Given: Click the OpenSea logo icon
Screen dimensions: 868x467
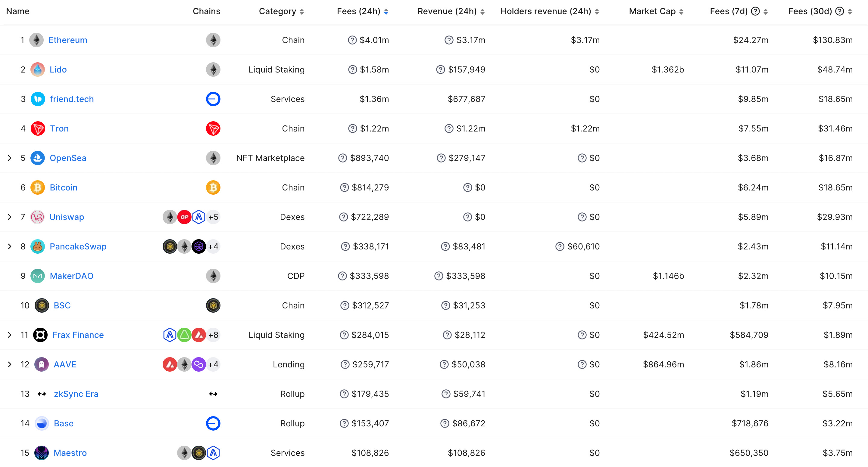Looking at the screenshot, I should point(38,158).
